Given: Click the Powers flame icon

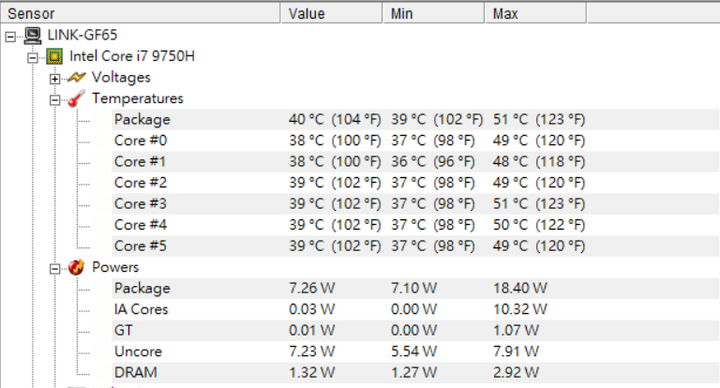Looking at the screenshot, I should tap(77, 267).
